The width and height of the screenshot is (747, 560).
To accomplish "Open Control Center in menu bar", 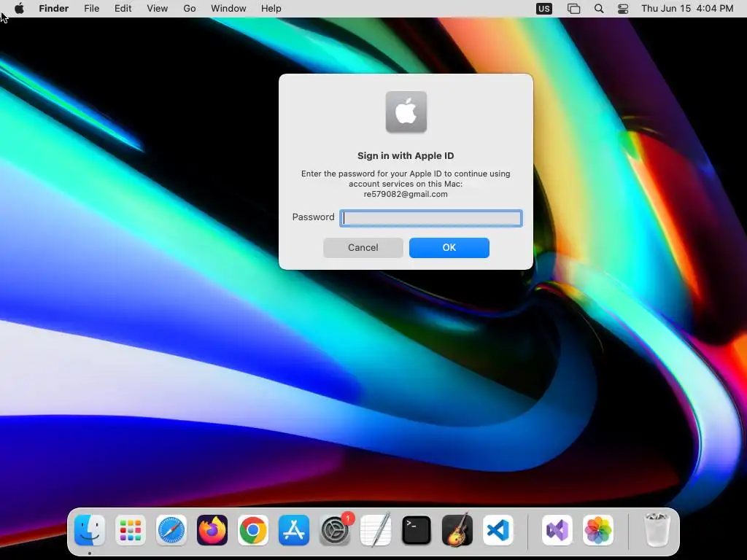I will coord(623,9).
